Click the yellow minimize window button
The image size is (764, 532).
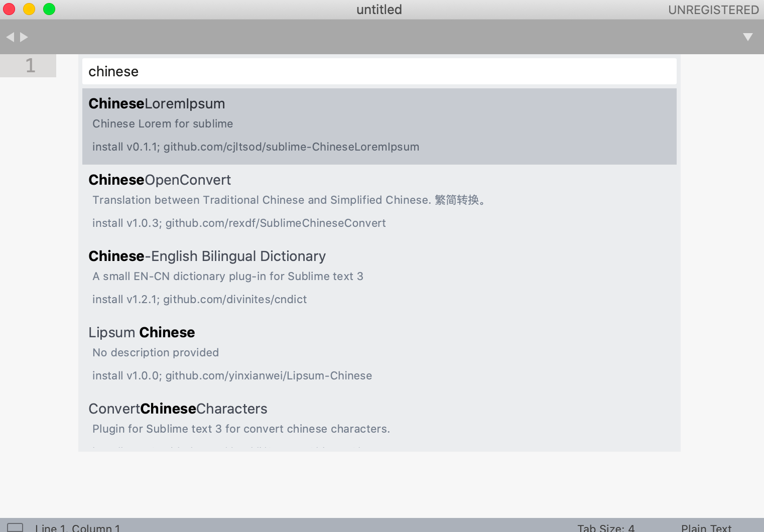[29, 9]
